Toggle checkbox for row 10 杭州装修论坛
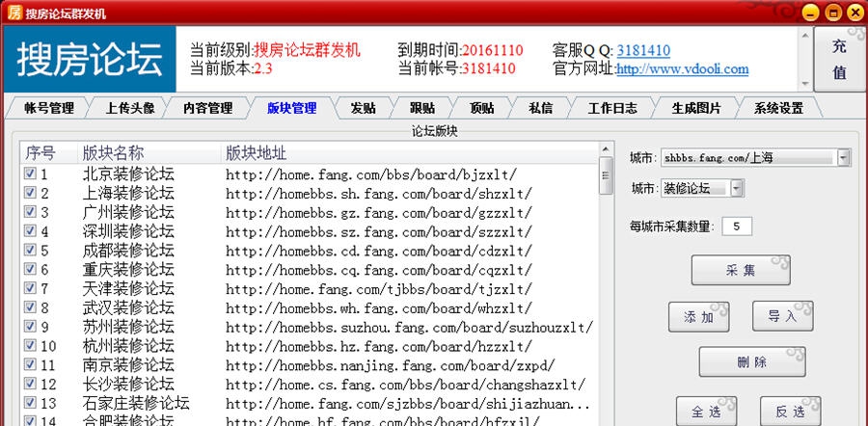This screenshot has width=868, height=426. click(30, 345)
